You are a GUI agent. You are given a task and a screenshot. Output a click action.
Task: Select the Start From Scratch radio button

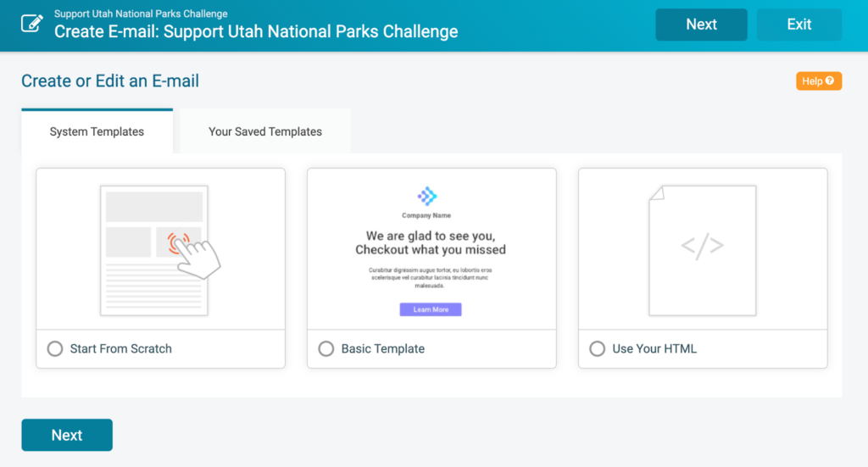55,348
